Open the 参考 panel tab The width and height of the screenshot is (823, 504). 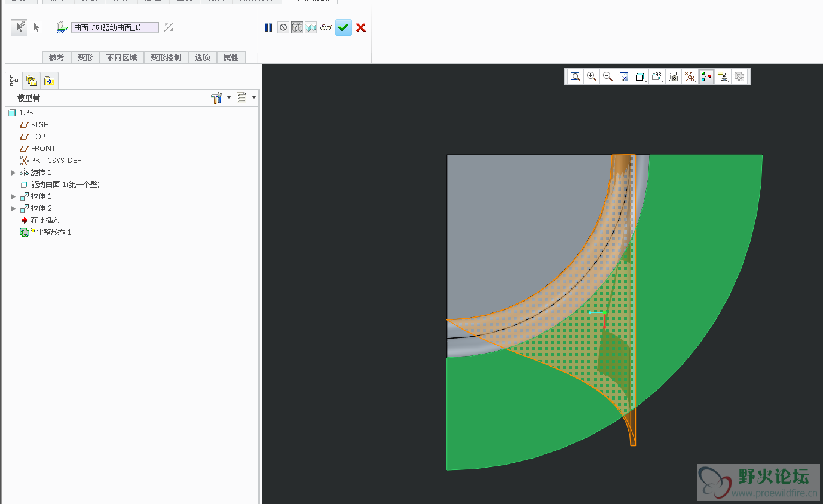pyautogui.click(x=56, y=57)
